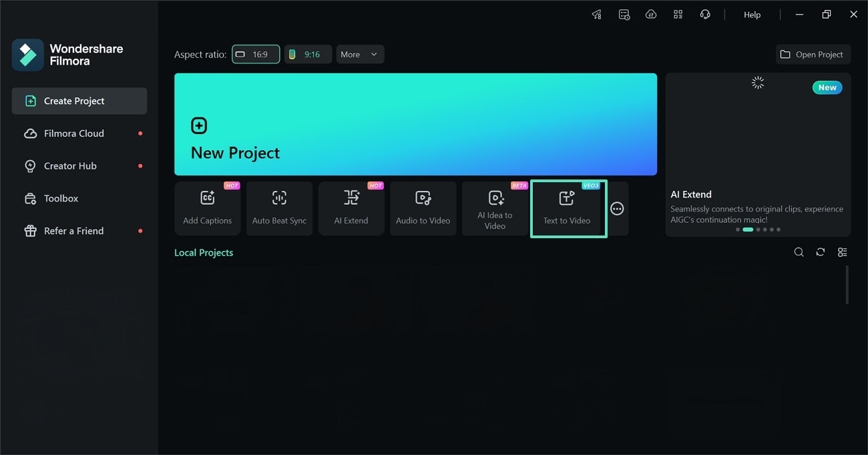Select 16:9 aspect ratio
This screenshot has width=868, height=455.
pyautogui.click(x=256, y=55)
